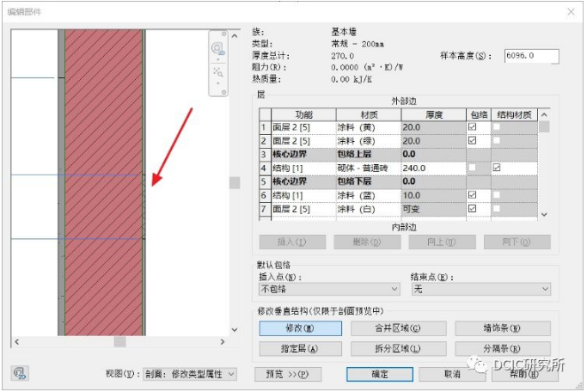Close the 编辑部件 dialog with the X

pos(571,12)
